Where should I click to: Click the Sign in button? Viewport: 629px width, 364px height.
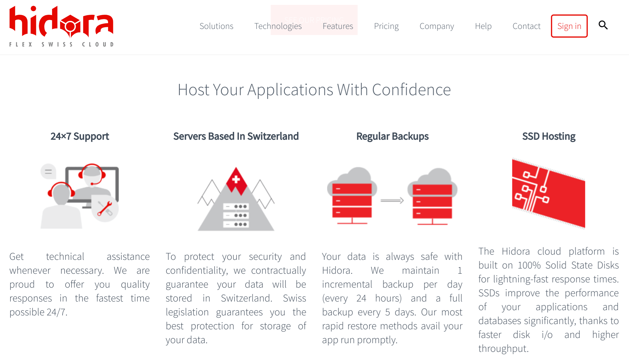click(569, 25)
